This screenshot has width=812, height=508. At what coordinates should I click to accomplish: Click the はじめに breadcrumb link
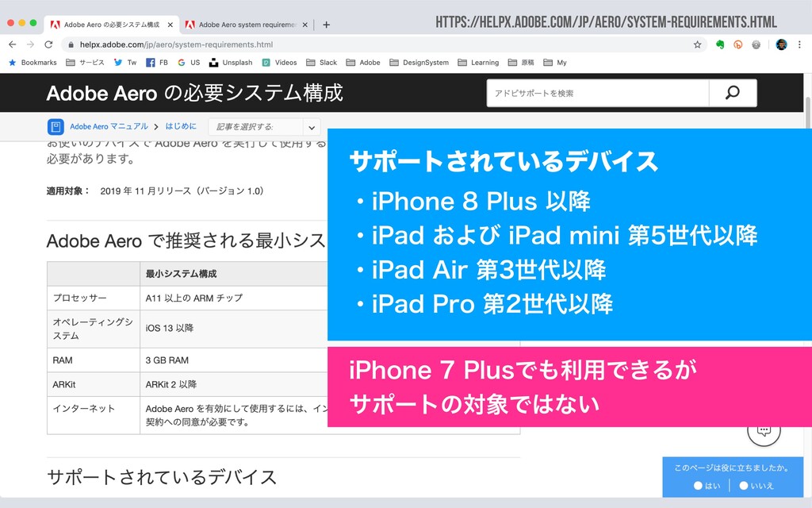(x=181, y=126)
